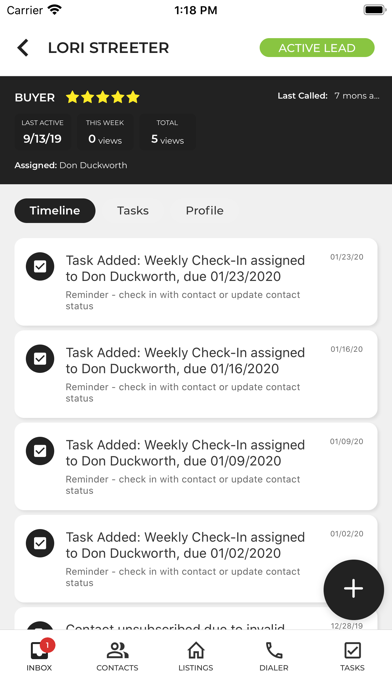Tap the Total 5 views stat box
Viewport: 392px width, 696px height.
[167, 132]
